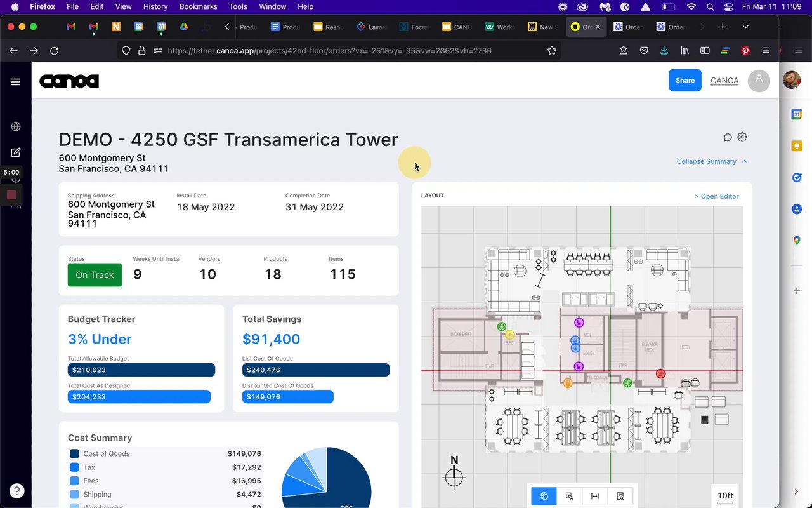Click the yellow marker near ELECT room

click(510, 334)
